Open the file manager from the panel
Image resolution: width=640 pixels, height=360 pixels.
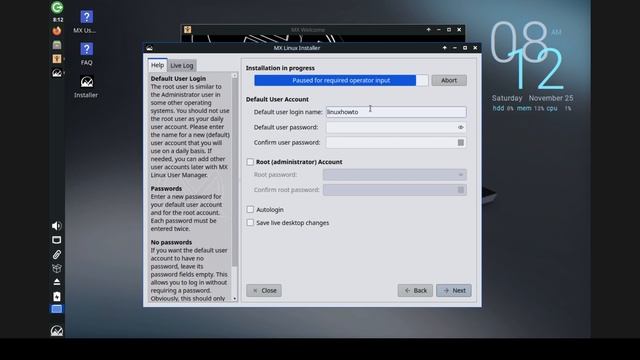click(x=57, y=45)
